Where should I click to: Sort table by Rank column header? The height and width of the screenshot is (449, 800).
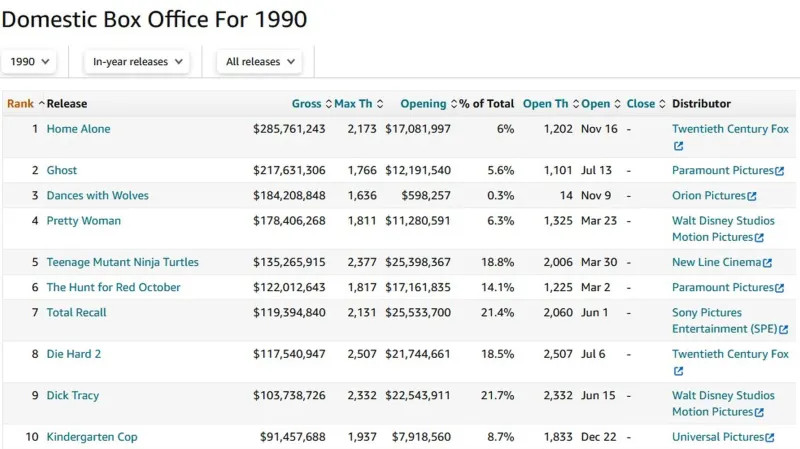[20, 104]
